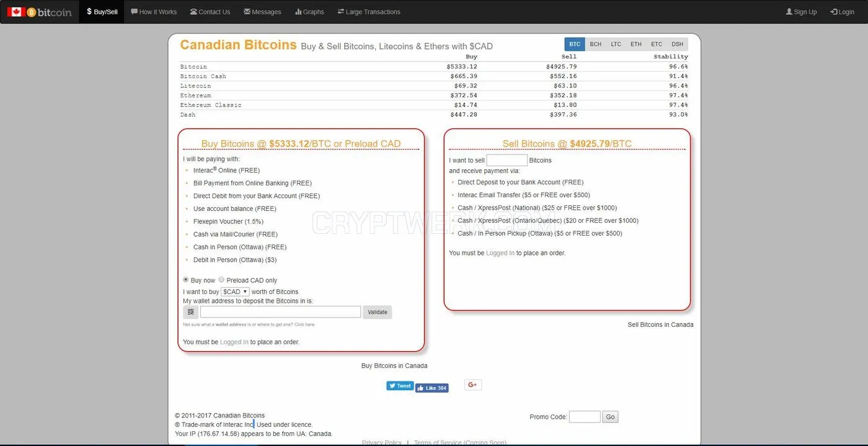Screen dimensions: 868x446
Task: Click the Canadian Bitcoins page heading
Action: pos(238,45)
